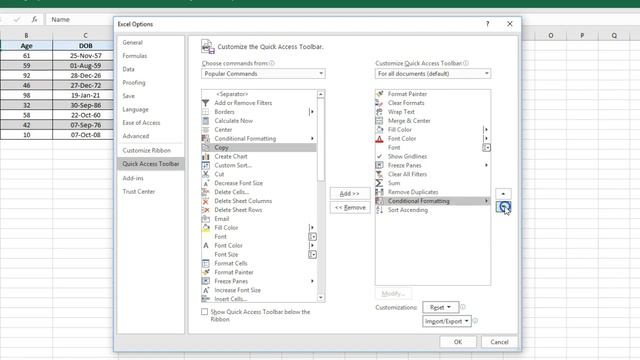The width and height of the screenshot is (640, 360).
Task: Select Add or Remove Filters command icon
Action: (x=206, y=103)
